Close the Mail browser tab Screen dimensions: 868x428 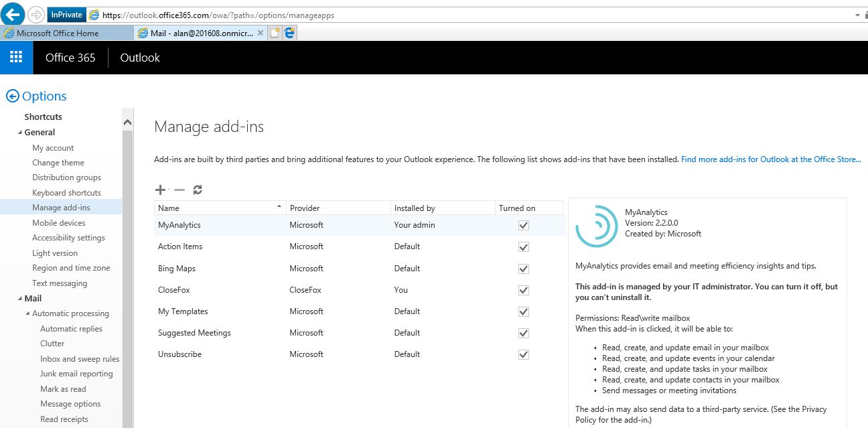coord(261,33)
